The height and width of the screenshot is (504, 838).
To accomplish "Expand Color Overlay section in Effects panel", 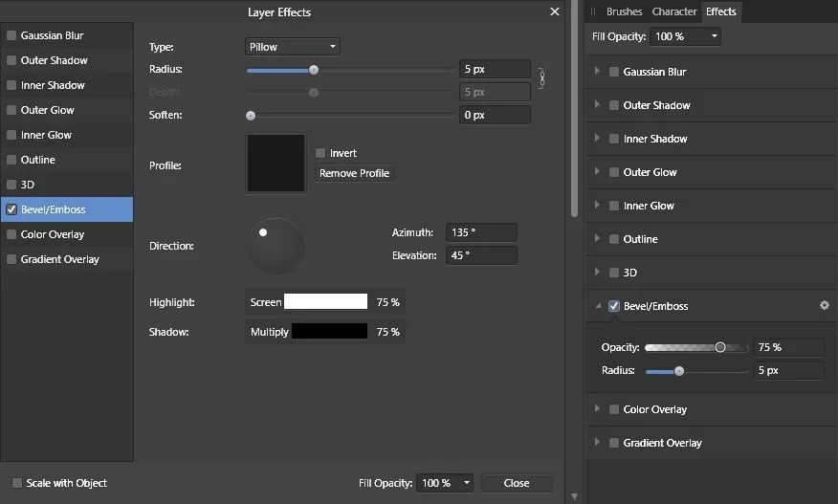I will pyautogui.click(x=597, y=409).
